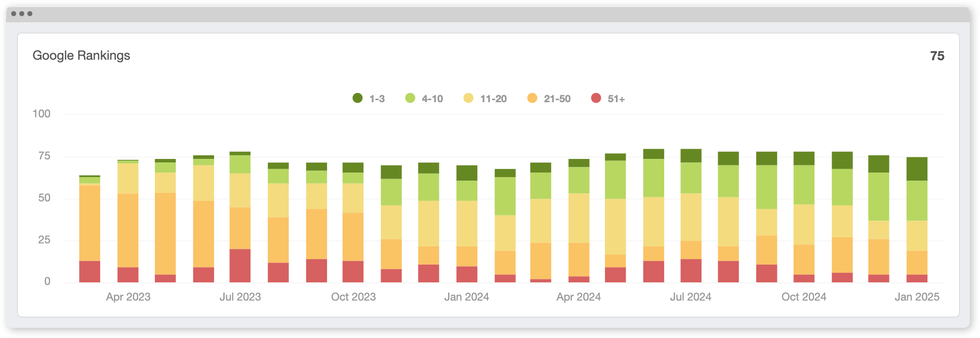
Task: Click the Jan 2024 x-axis label
Action: [x=466, y=297]
